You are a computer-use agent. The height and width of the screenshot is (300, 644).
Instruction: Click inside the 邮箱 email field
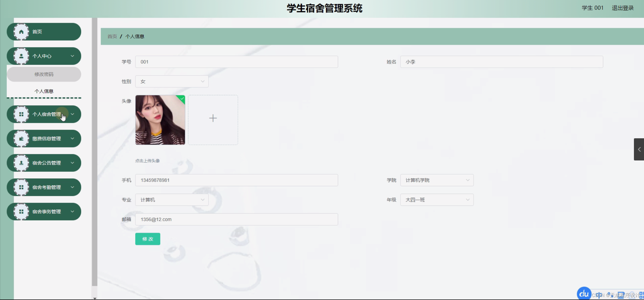click(x=236, y=219)
